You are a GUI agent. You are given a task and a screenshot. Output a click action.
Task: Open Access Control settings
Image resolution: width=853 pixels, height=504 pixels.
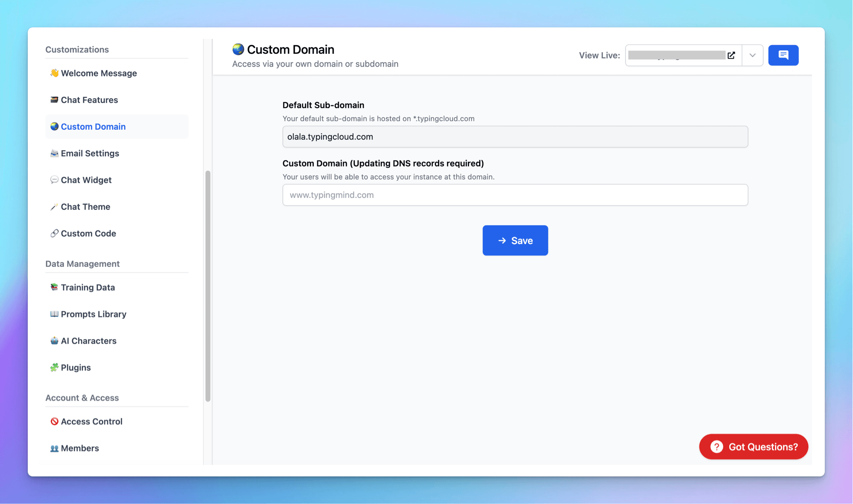116,421
